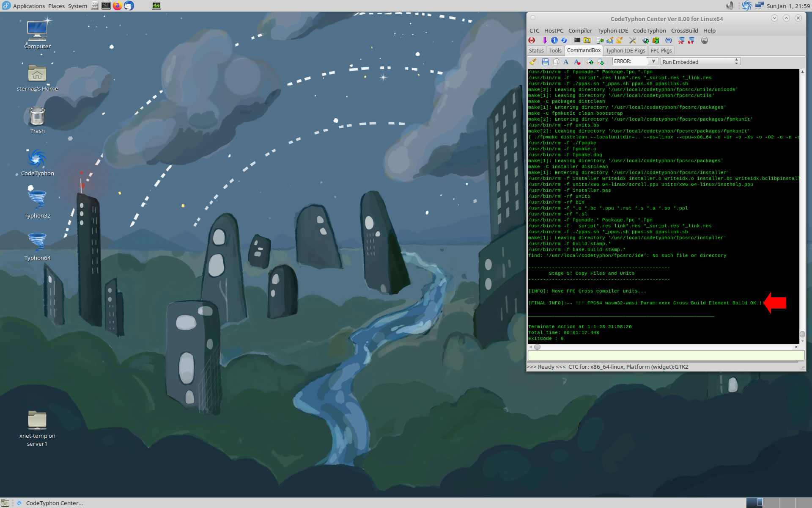This screenshot has width=812, height=508.
Task: Switch to the Status tab
Action: [536, 50]
